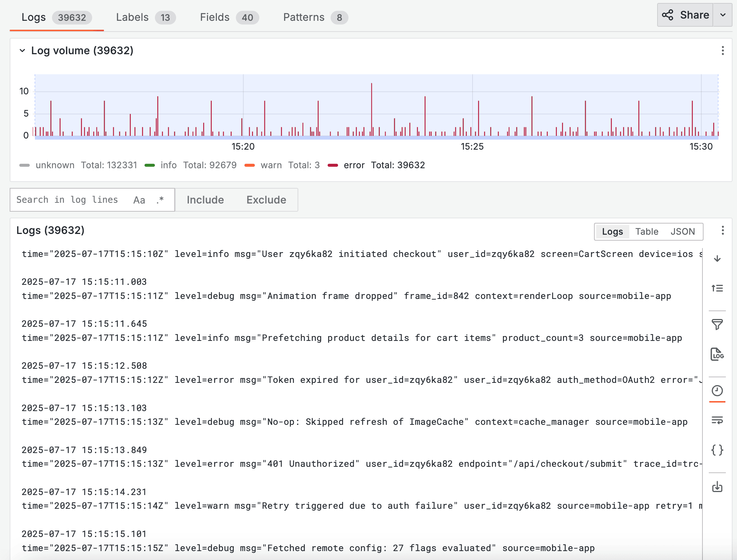Toggle the curly braces prettify icon
Image resolution: width=737 pixels, height=560 pixels.
717,450
